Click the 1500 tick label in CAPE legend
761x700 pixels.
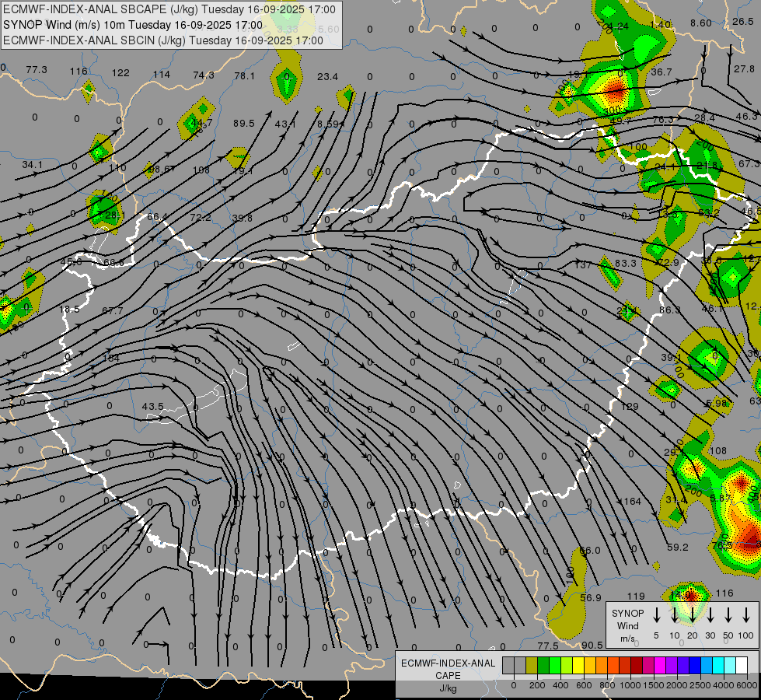pos(653,685)
